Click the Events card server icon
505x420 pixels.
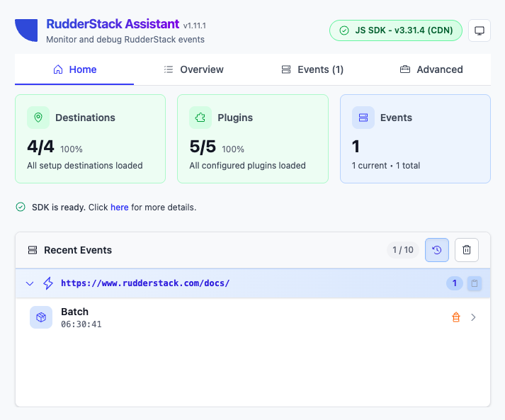click(363, 118)
